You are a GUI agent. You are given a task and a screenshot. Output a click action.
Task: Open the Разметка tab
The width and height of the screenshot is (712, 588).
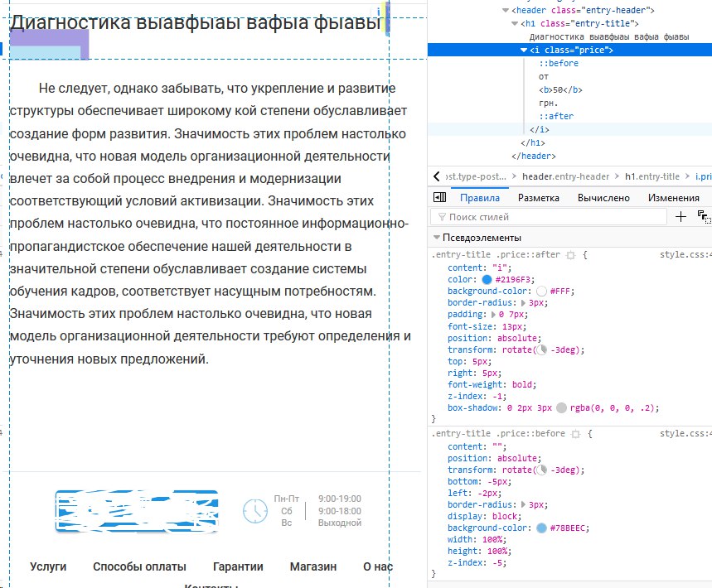click(539, 198)
